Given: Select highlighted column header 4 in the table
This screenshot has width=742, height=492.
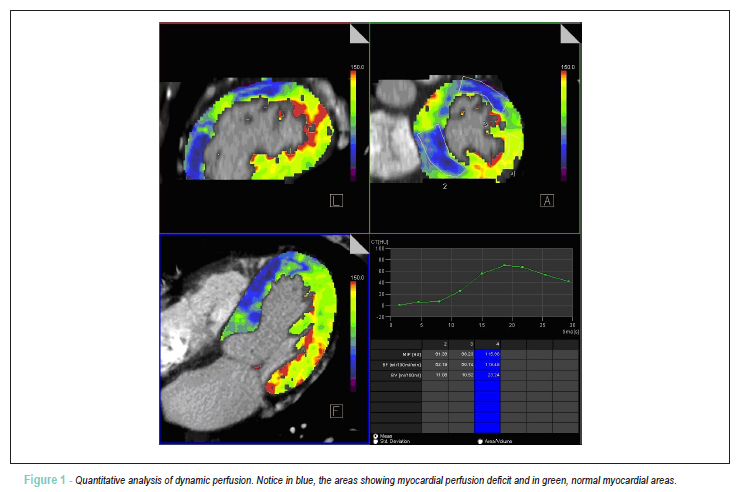Looking at the screenshot, I should pyautogui.click(x=487, y=344).
